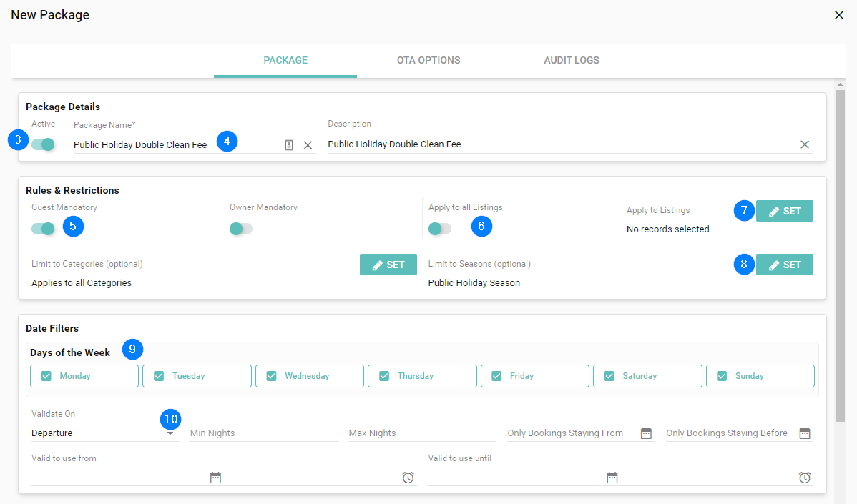This screenshot has width=857, height=504.
Task: Click SET button for Limit to Categories
Action: (388, 265)
